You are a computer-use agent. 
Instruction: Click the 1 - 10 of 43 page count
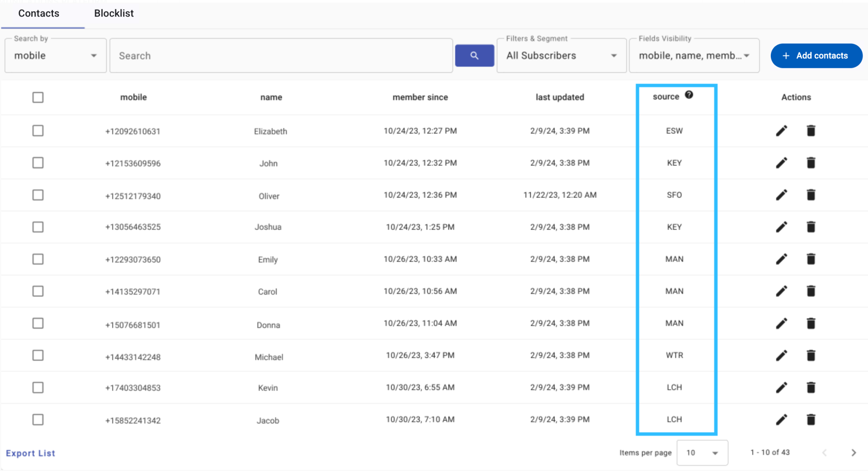[770, 452]
